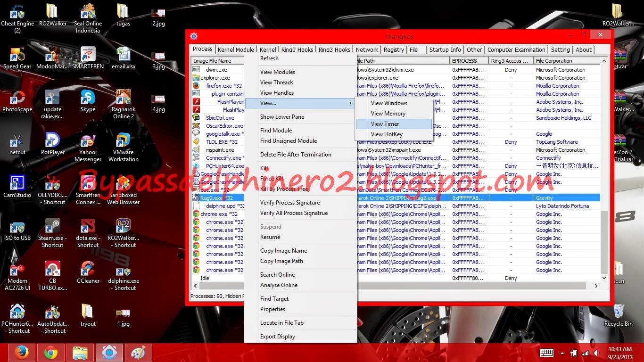Click the taskbar clock showing 10:43 AM
This screenshot has height=362, width=644.
(x=620, y=353)
